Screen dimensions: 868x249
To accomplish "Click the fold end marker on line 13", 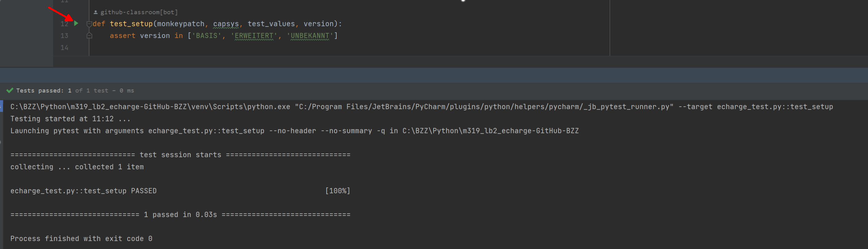I will pos(89,36).
